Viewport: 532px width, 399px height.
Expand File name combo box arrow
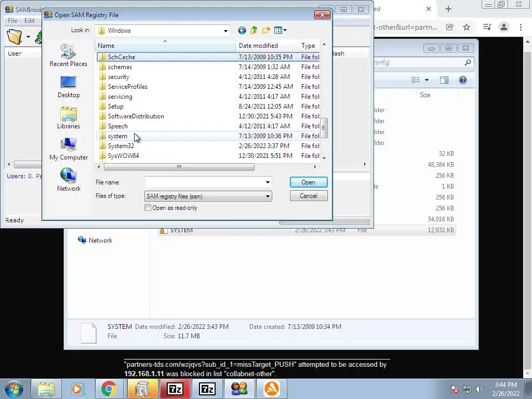268,182
